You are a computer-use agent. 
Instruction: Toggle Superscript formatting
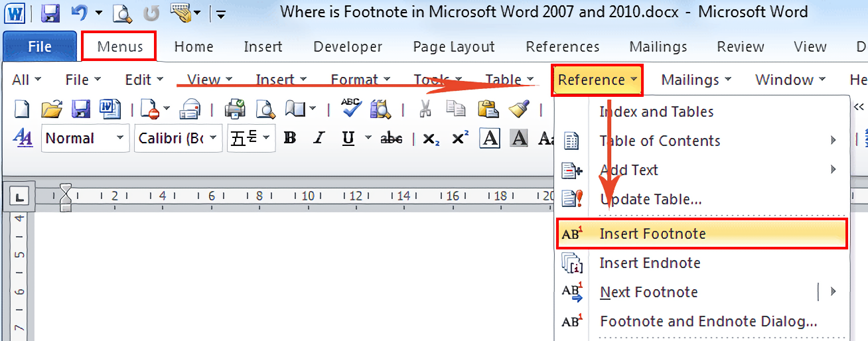click(460, 138)
